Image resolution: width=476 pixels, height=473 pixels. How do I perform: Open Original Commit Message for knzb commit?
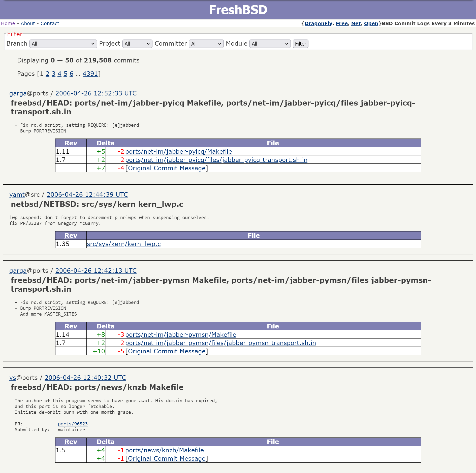point(167,459)
